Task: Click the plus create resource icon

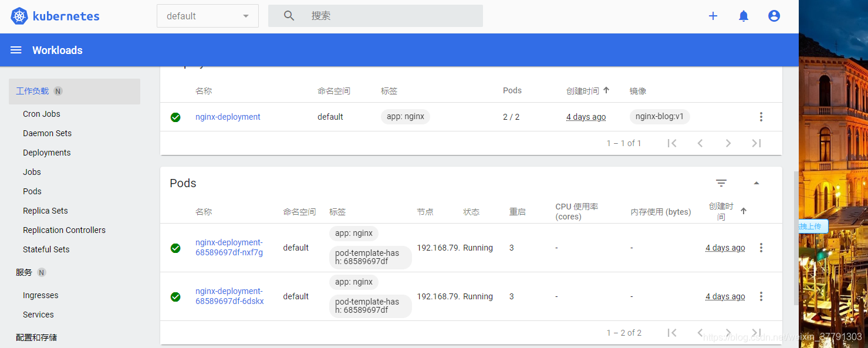Action: click(713, 16)
